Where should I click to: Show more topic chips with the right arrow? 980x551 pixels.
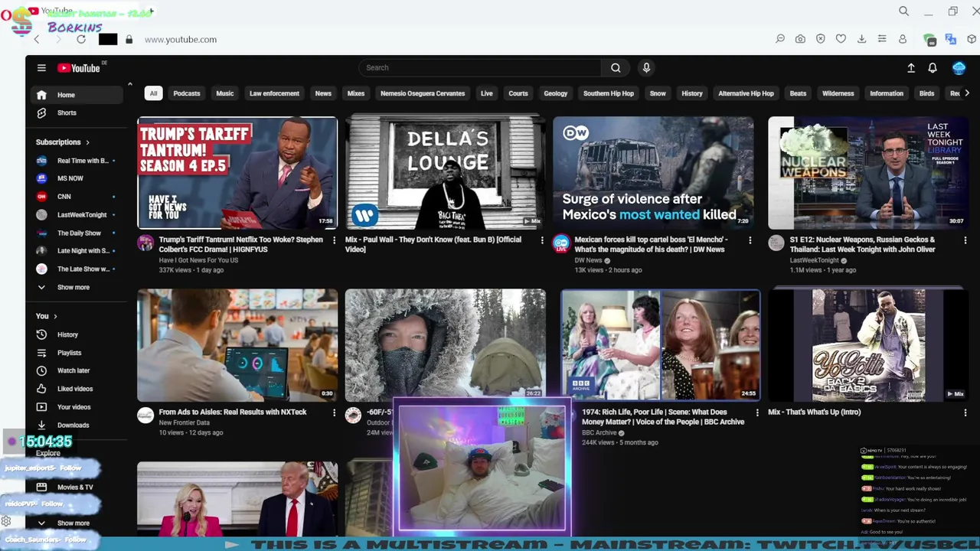(x=967, y=93)
